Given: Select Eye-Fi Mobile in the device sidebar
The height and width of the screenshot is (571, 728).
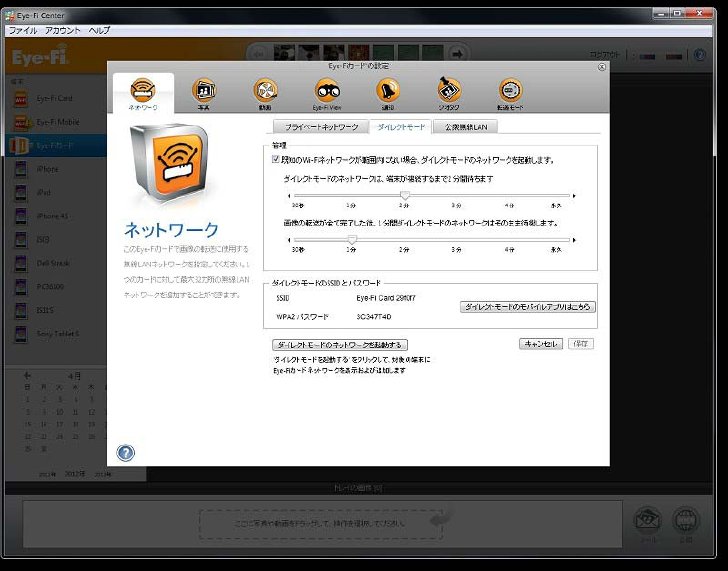Looking at the screenshot, I should click(x=56, y=122).
